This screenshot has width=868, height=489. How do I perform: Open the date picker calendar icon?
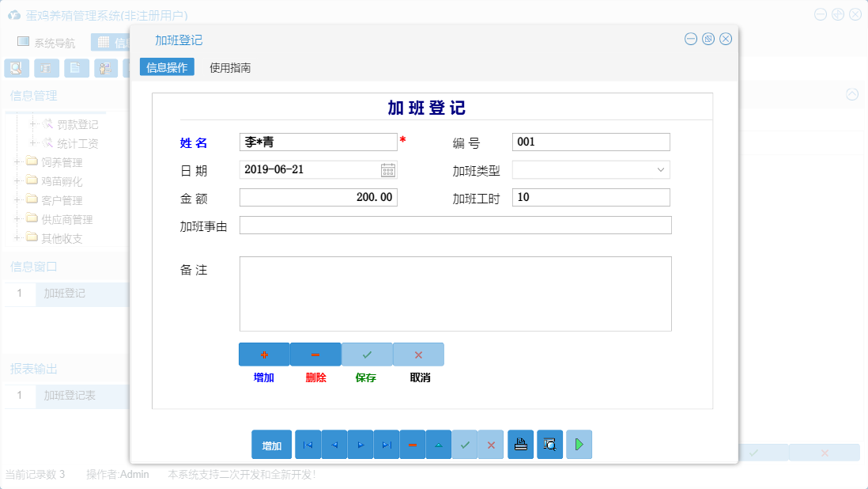388,169
